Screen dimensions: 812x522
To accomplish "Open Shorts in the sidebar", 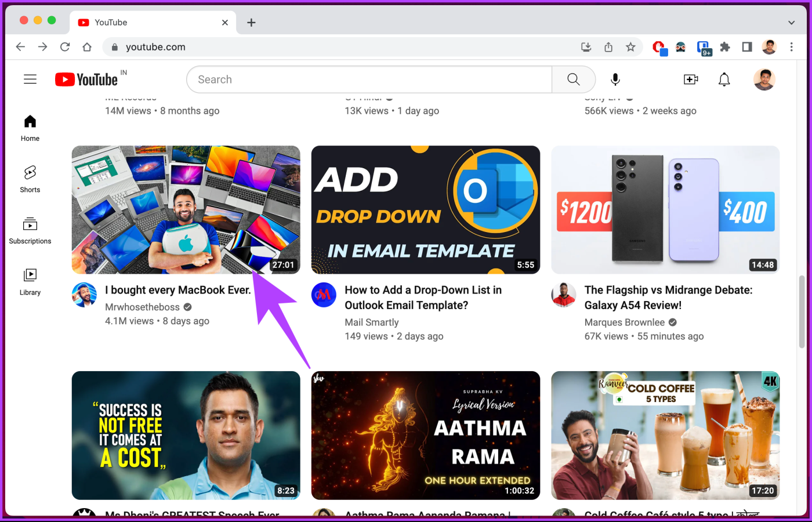I will point(30,179).
